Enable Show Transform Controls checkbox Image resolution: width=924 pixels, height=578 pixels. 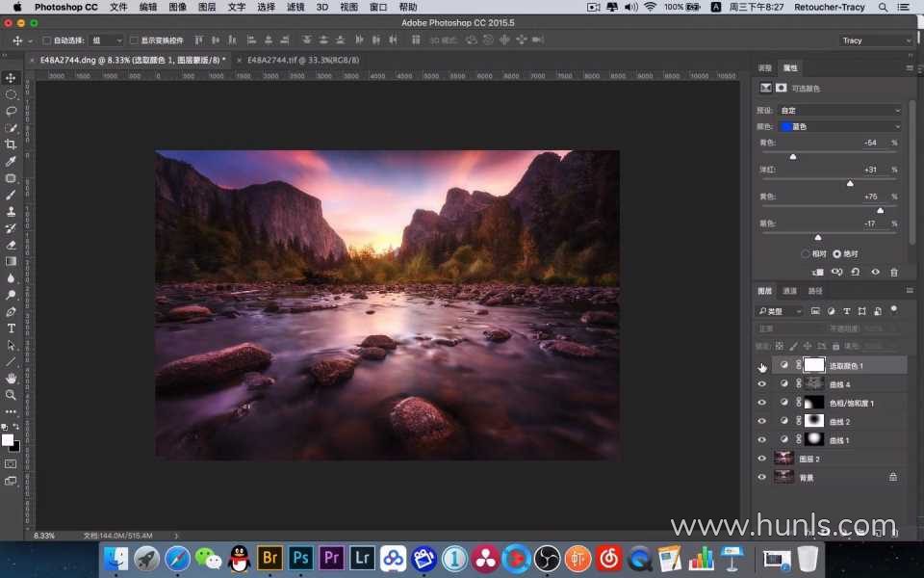(x=134, y=40)
